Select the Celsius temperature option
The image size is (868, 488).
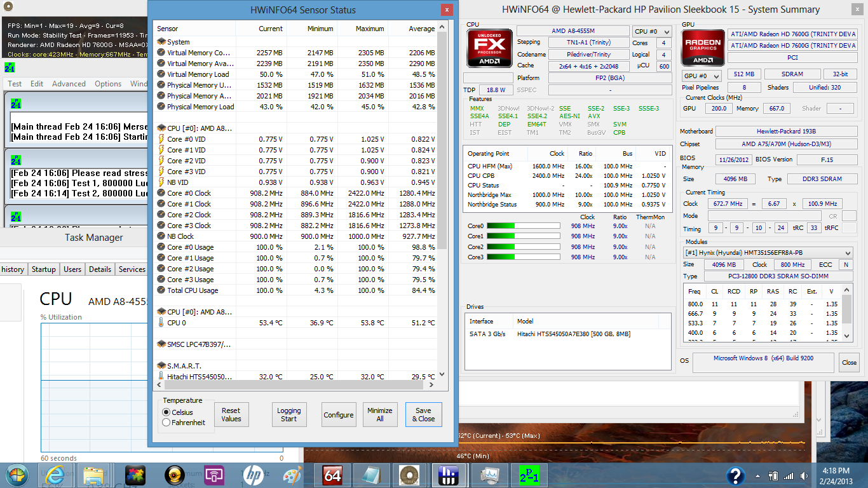pyautogui.click(x=166, y=412)
